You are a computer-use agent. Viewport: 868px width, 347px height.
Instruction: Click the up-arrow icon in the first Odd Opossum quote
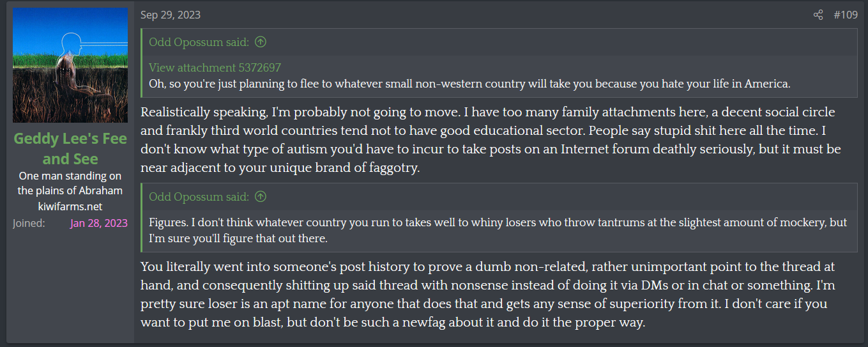(x=261, y=42)
